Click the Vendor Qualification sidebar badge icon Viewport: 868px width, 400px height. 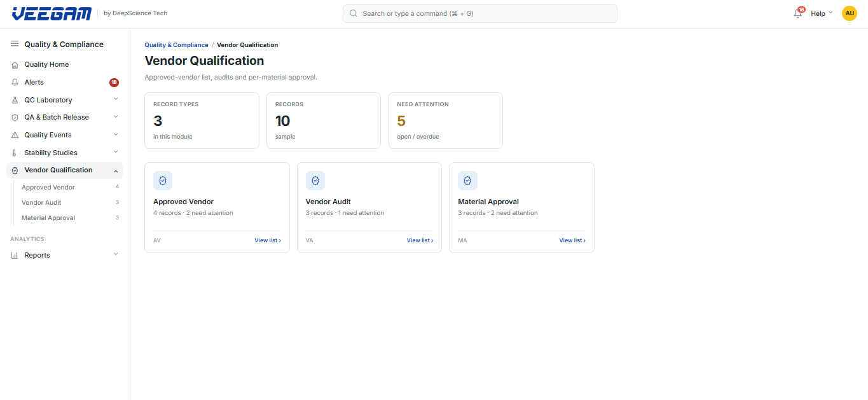click(15, 170)
